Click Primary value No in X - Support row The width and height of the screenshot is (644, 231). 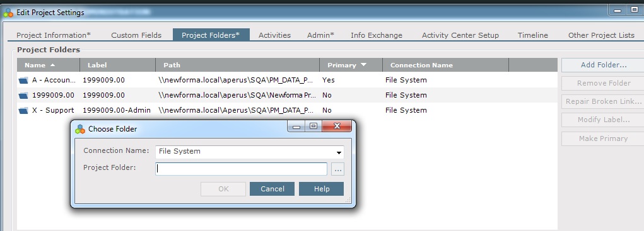pyautogui.click(x=327, y=111)
